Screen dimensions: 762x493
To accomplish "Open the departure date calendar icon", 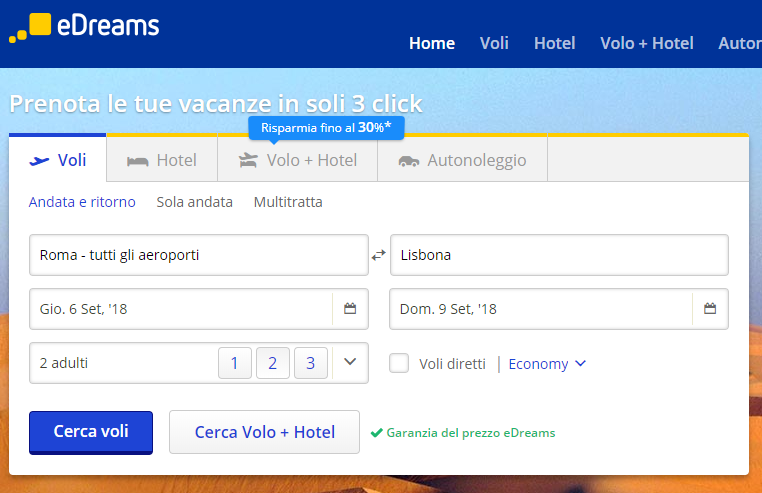I will [x=350, y=309].
